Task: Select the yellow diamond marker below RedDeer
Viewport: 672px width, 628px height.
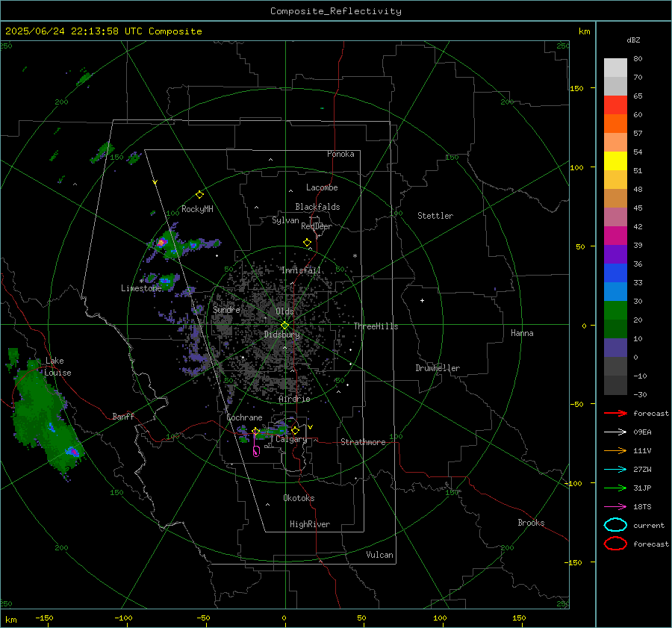Action: pyautogui.click(x=307, y=243)
